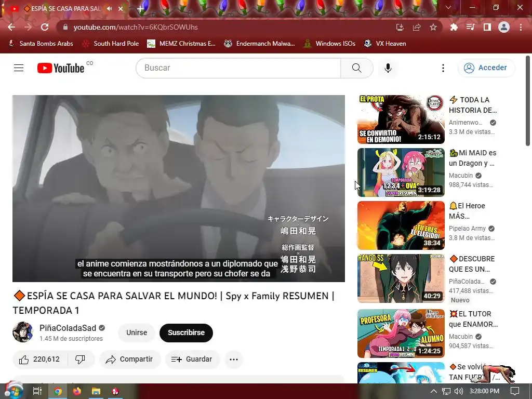Screen dimensions: 532x399
Task: Open YouTube settings three-dot menu
Action: (443, 68)
